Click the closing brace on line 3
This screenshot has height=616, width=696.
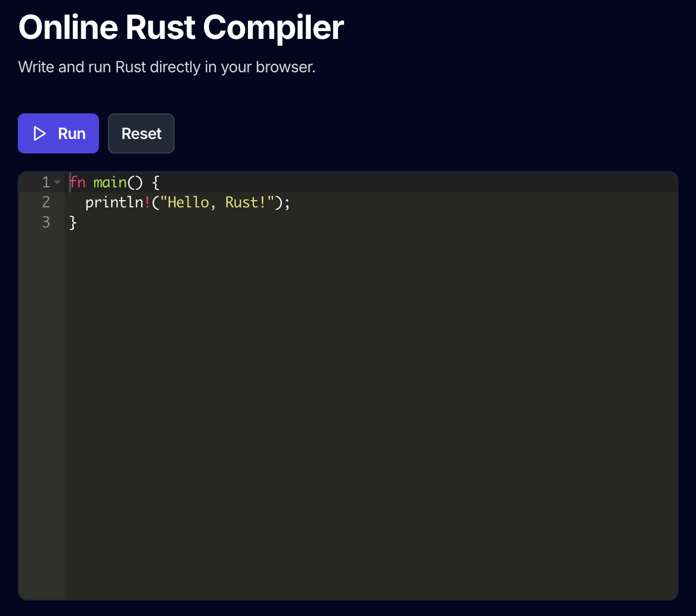[x=72, y=222]
